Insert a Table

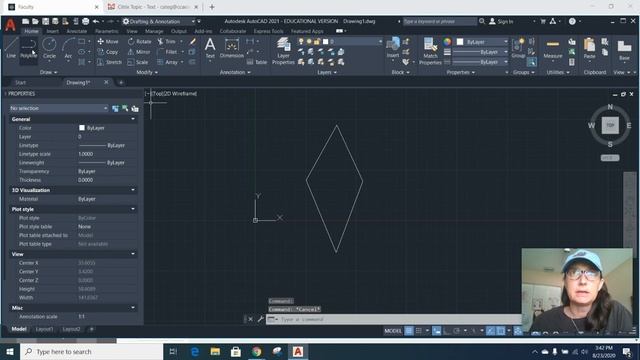coord(257,62)
